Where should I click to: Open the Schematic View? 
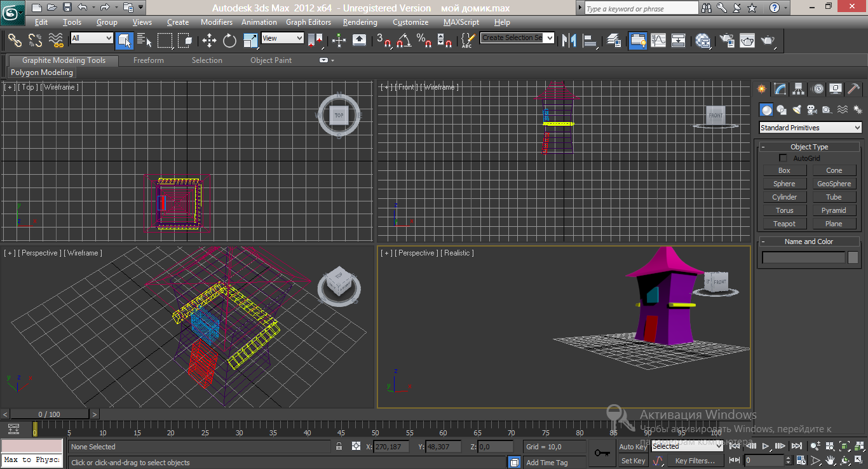point(679,41)
